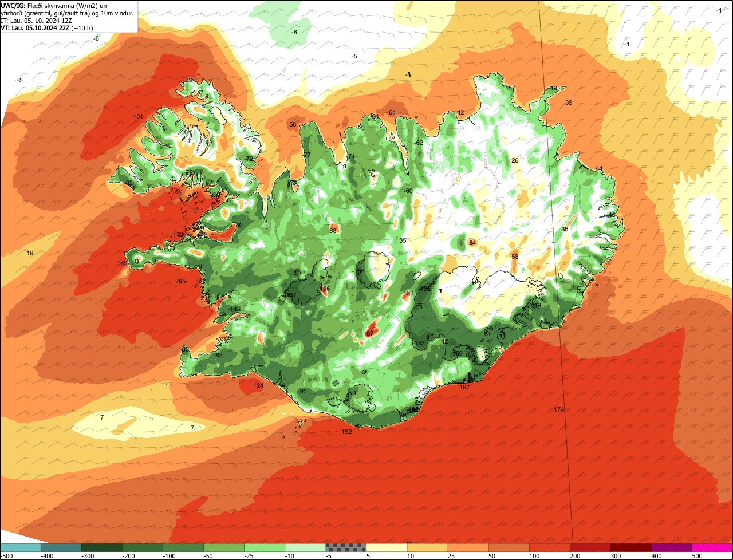Click the 152 value below south coast
This screenshot has height=560, width=733.
[x=346, y=432]
